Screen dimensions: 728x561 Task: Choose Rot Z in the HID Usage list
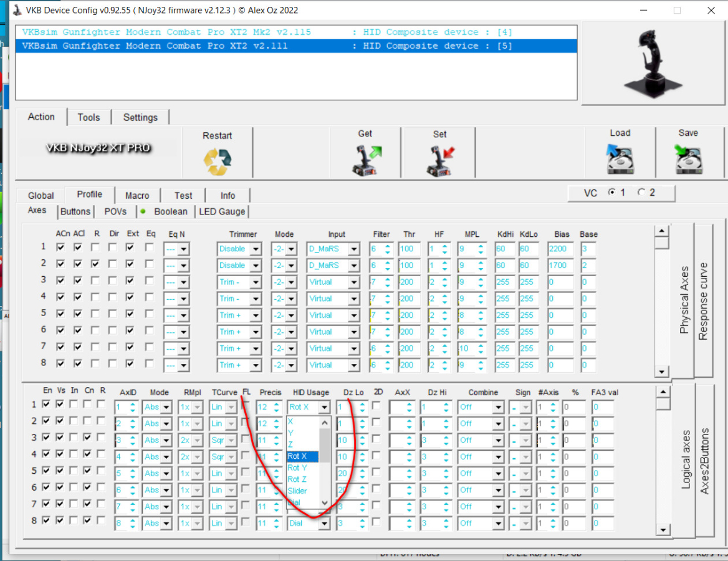[302, 479]
